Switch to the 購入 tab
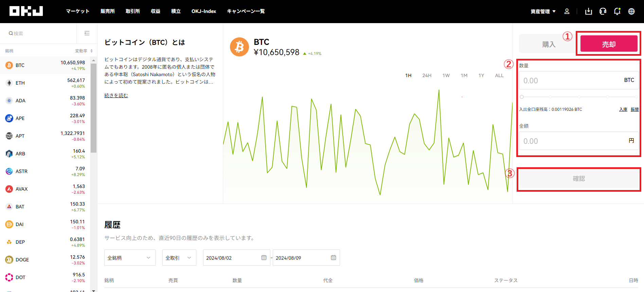The height and width of the screenshot is (292, 644). 549,44
